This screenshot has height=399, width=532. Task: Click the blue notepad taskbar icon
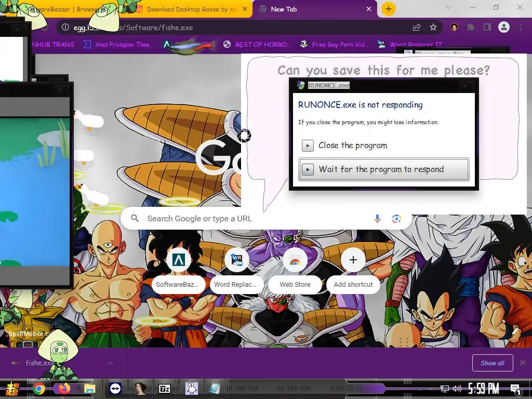[x=215, y=389]
